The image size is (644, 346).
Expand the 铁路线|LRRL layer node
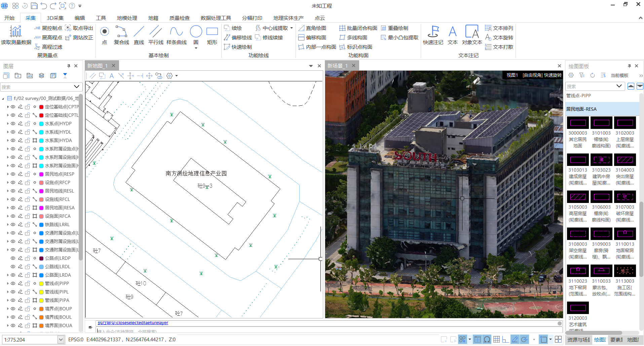[8, 224]
